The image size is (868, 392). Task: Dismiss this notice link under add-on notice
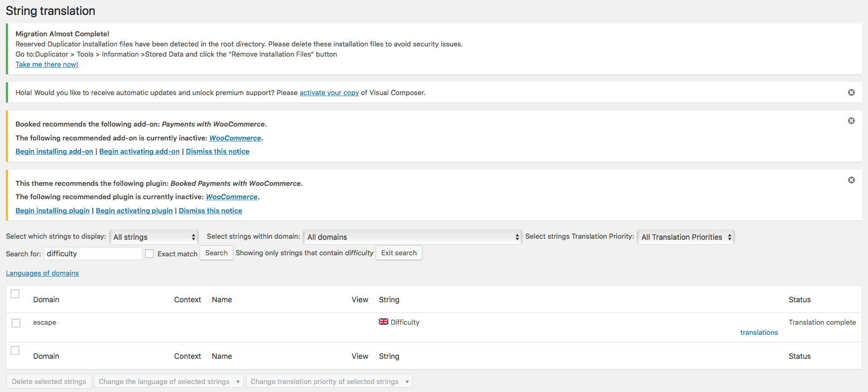[x=218, y=151]
